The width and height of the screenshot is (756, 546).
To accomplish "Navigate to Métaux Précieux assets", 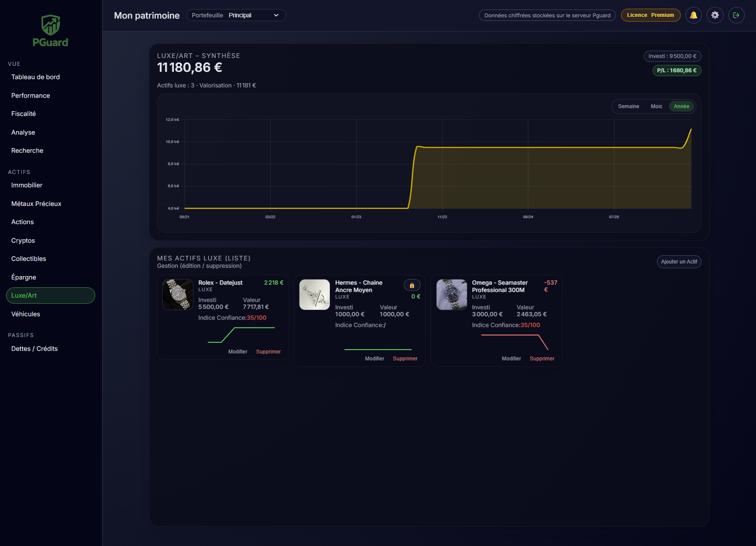I will click(36, 204).
